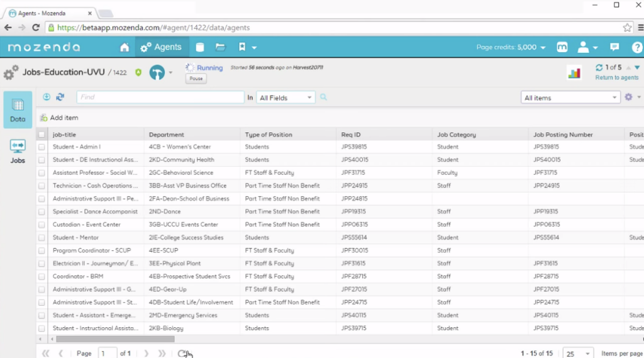Click the Mozenda logo
644x358 pixels.
44,47
